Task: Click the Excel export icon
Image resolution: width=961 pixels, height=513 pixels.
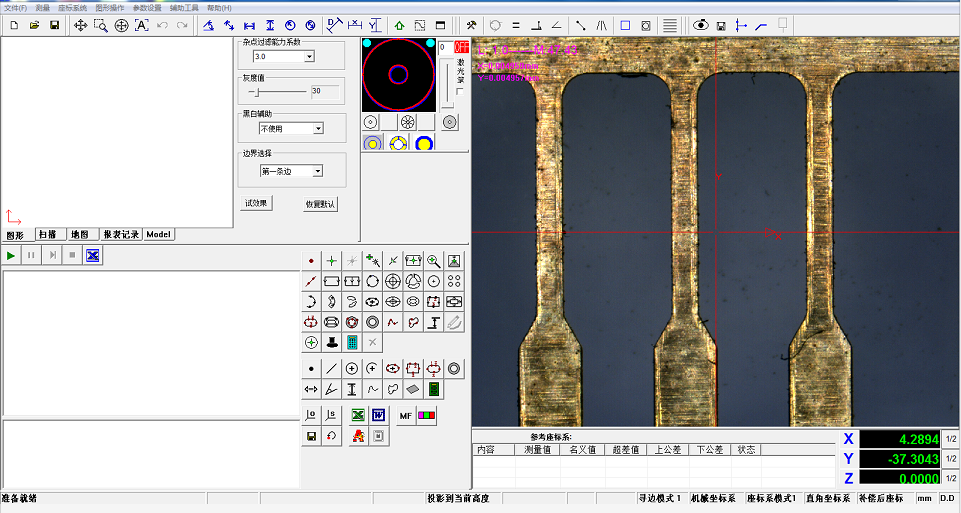Action: (x=358, y=415)
